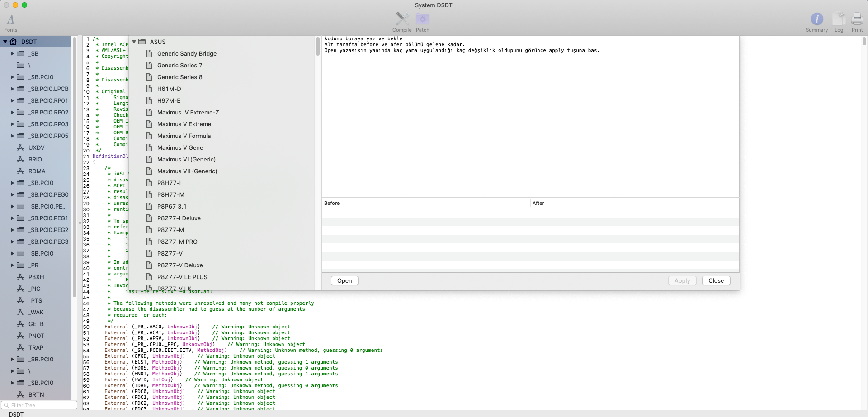Click the patch list vertical scrollbar
This screenshot has height=417, width=868.
317,47
